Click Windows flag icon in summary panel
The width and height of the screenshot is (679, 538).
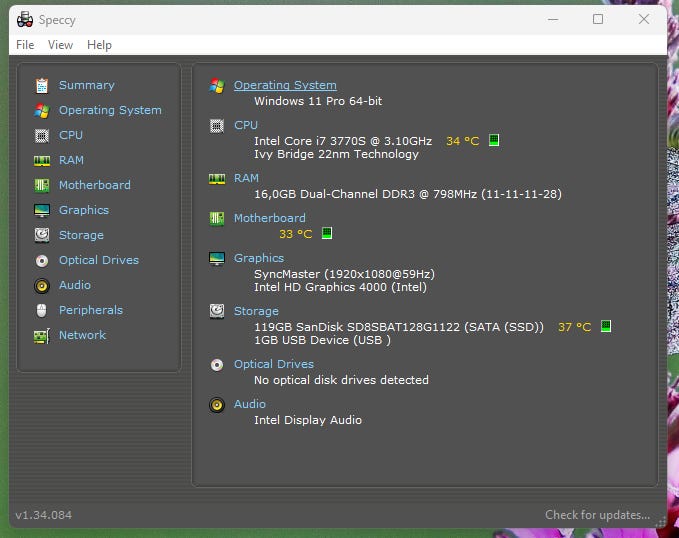(x=217, y=85)
